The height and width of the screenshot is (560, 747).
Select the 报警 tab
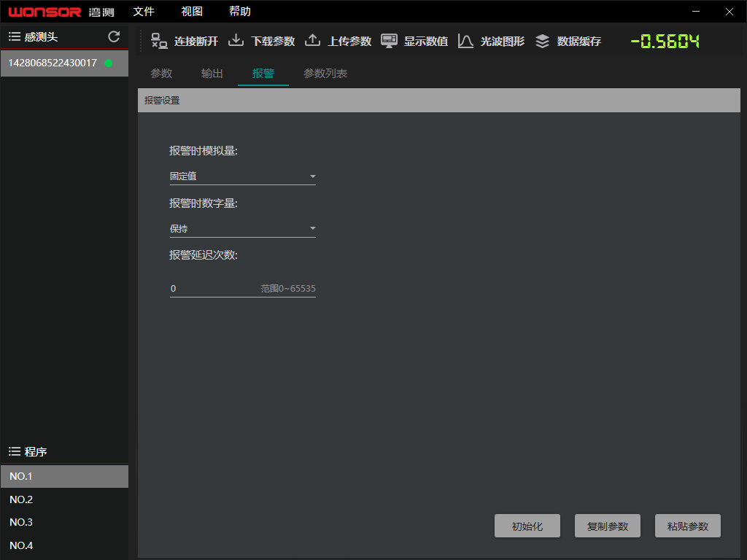point(263,74)
